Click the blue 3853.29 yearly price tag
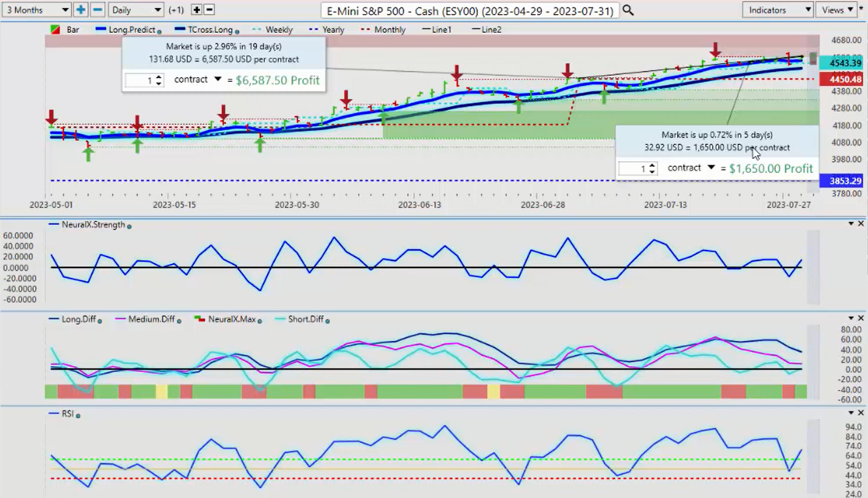 (840, 181)
